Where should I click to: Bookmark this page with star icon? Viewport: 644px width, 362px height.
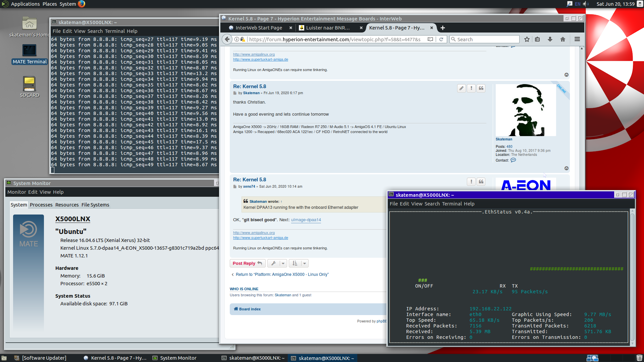click(x=527, y=39)
